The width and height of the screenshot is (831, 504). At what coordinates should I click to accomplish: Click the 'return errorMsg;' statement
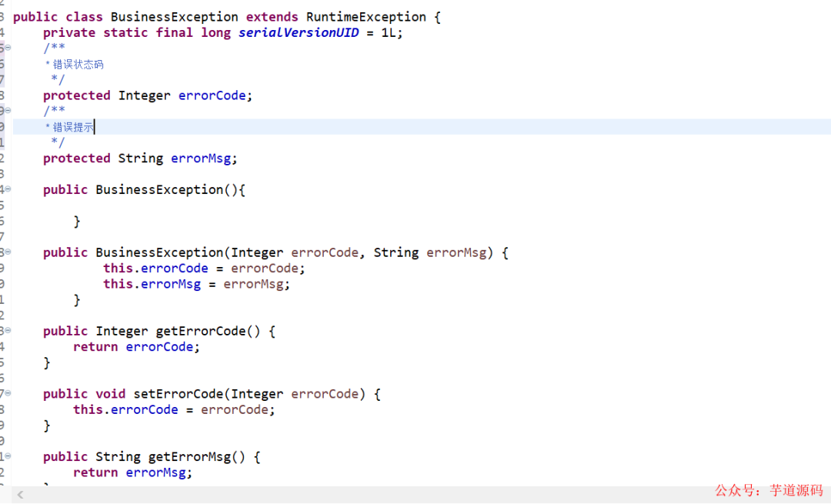click(132, 472)
